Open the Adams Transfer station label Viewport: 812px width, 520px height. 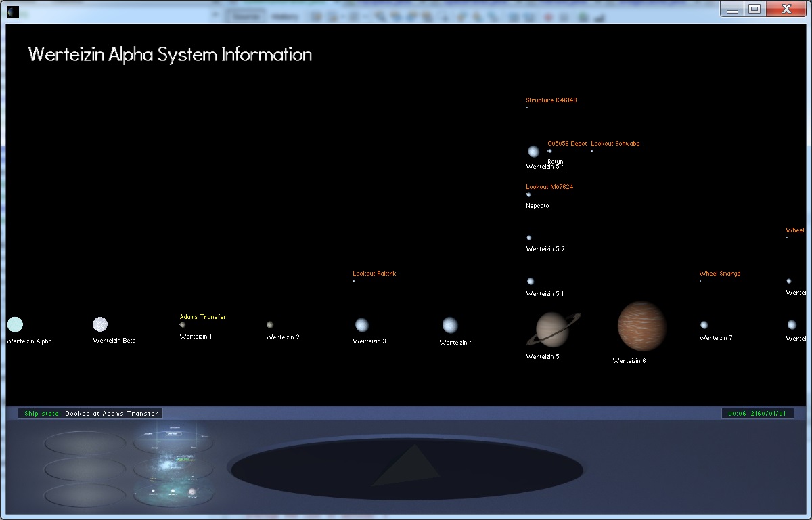[203, 317]
